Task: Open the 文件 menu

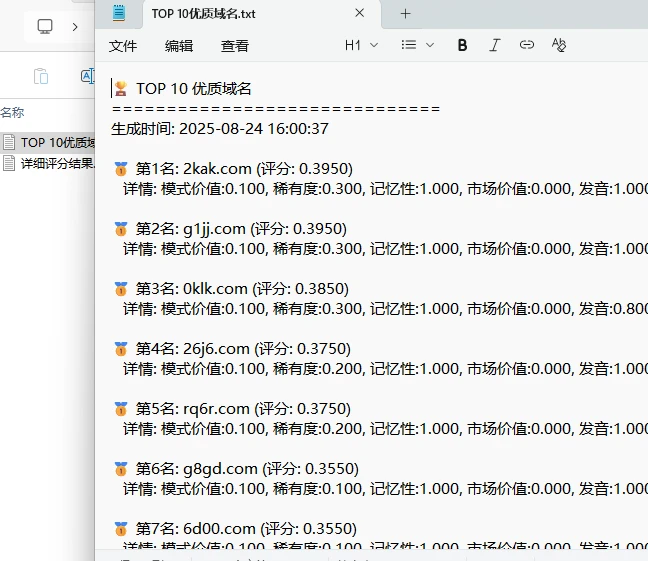Action: 123,46
